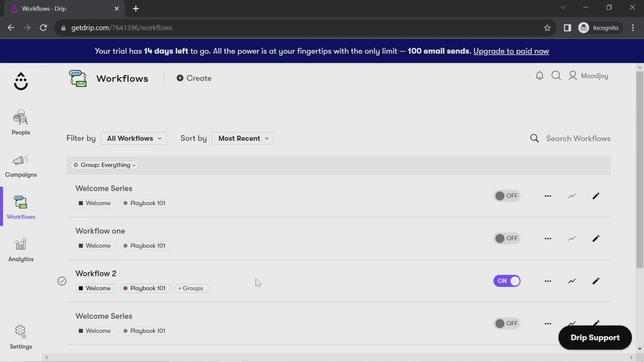
Task: Click the Drip Support chat button
Action: 595,337
